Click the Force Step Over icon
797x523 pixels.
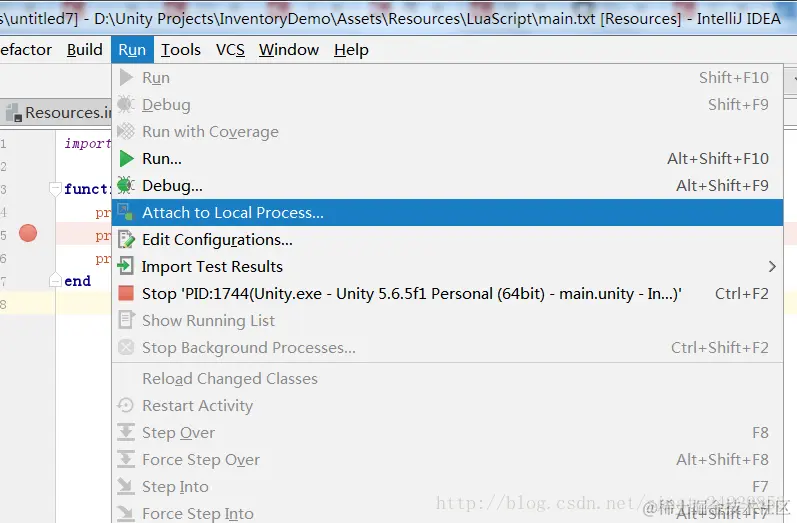point(126,459)
